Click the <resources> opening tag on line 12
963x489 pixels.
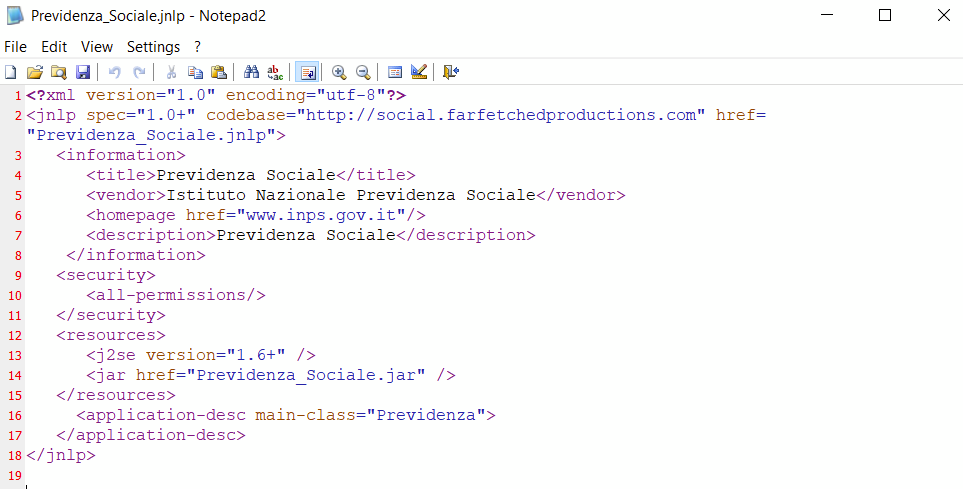[111, 335]
